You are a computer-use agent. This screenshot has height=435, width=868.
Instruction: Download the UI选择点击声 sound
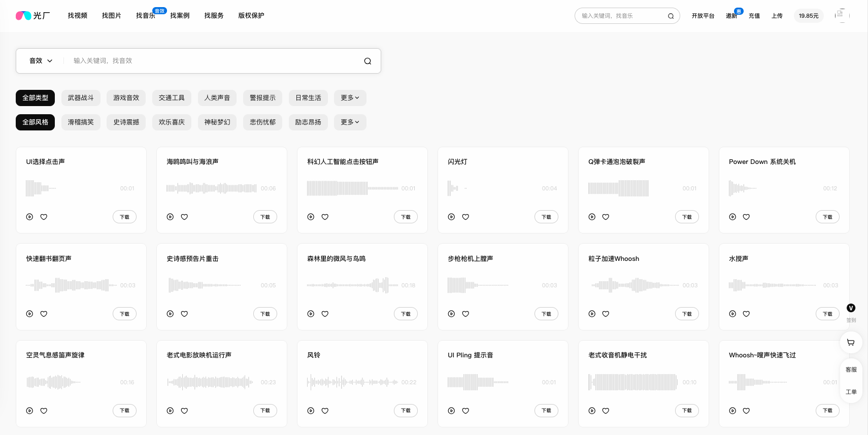click(124, 217)
